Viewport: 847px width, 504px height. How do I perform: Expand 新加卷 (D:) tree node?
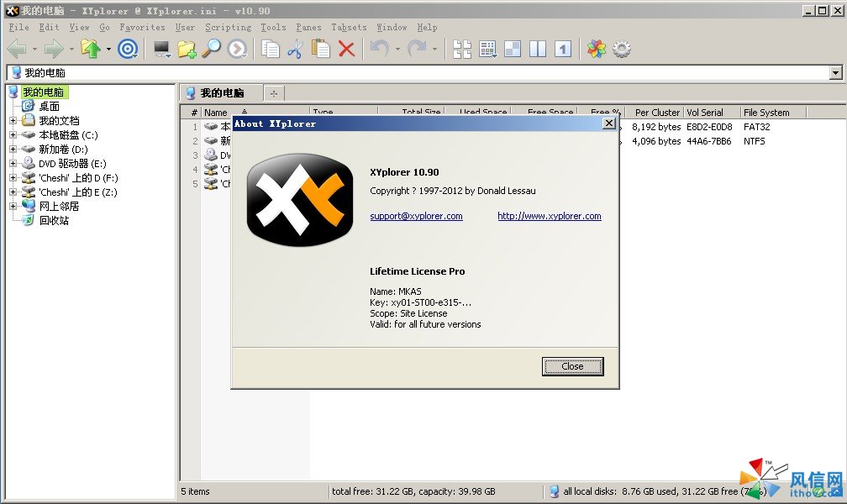click(x=13, y=149)
